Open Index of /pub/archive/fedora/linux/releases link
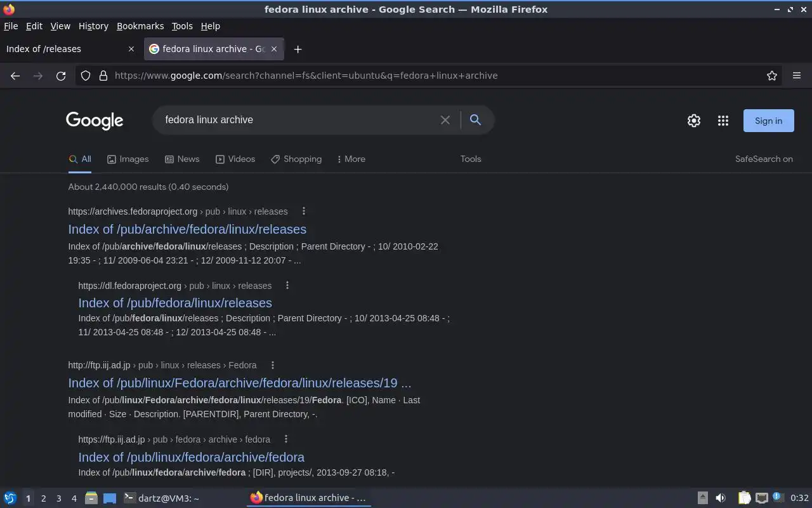Image resolution: width=812 pixels, height=508 pixels. [187, 229]
